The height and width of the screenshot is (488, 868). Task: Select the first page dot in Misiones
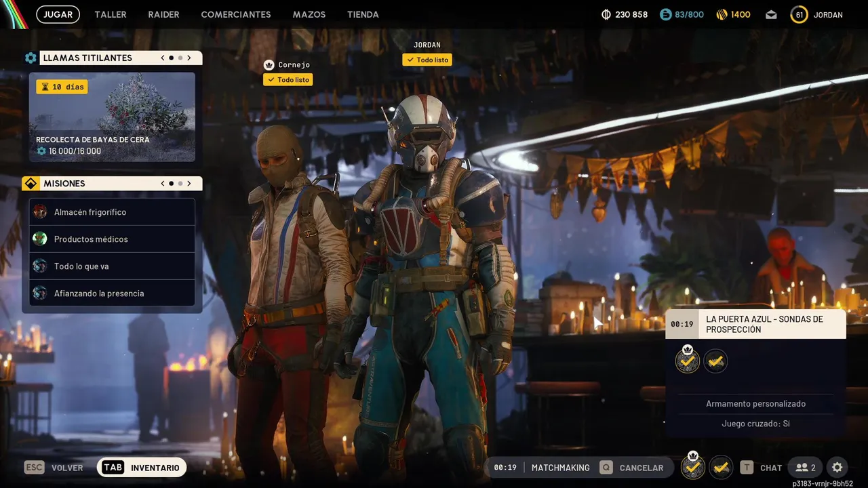coord(172,184)
